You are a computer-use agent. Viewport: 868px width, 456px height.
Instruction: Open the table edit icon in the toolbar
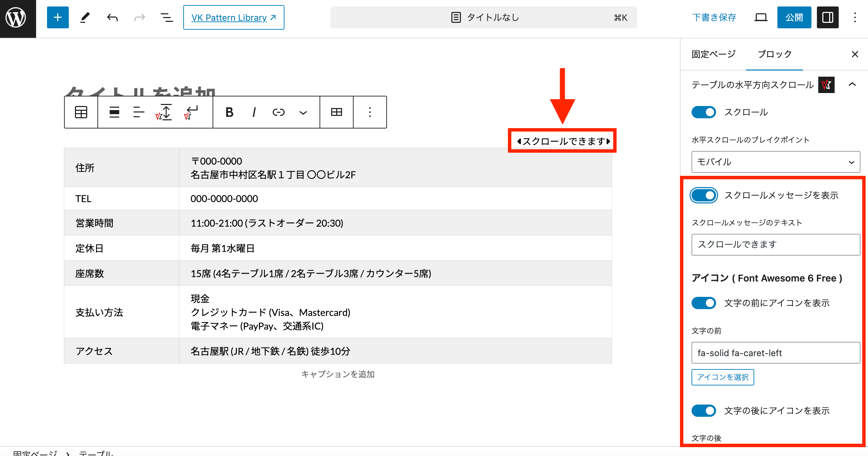336,112
